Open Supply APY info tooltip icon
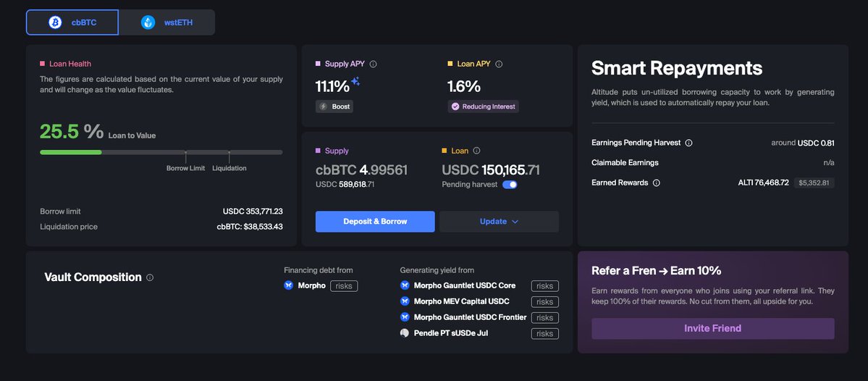Screen dimensions: 868x381 (373, 64)
